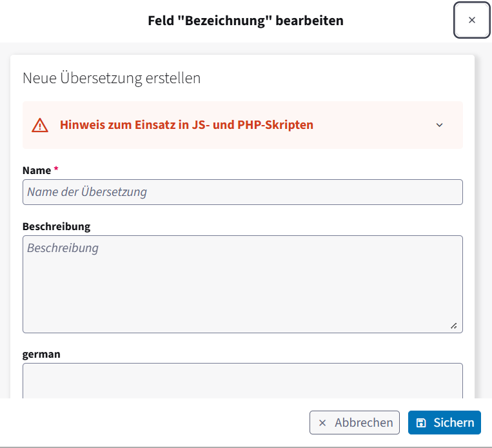This screenshot has width=492, height=448.
Task: Click the floppy disk icon on Sichern
Action: point(421,423)
